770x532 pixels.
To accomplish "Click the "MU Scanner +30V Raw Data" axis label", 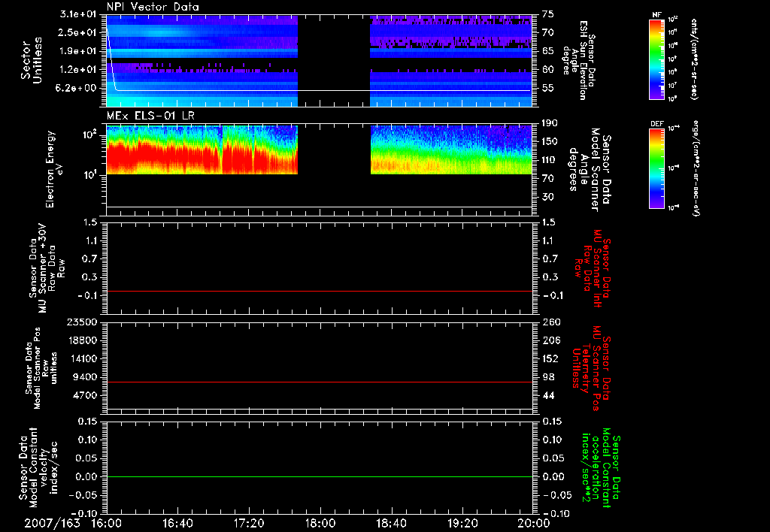I will [x=47, y=268].
